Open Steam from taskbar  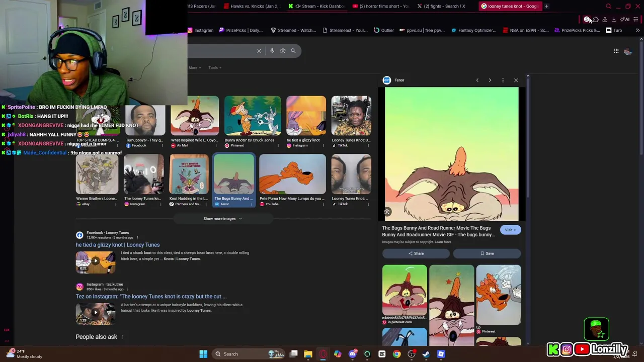coord(426,354)
